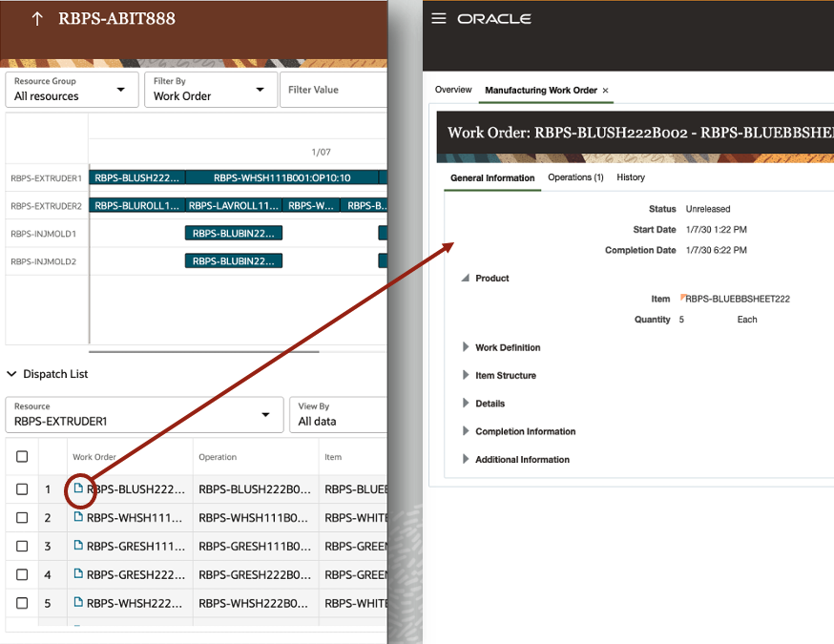Toggle the select-all checkbox in Dispatch List header
This screenshot has width=834, height=644.
click(22, 456)
